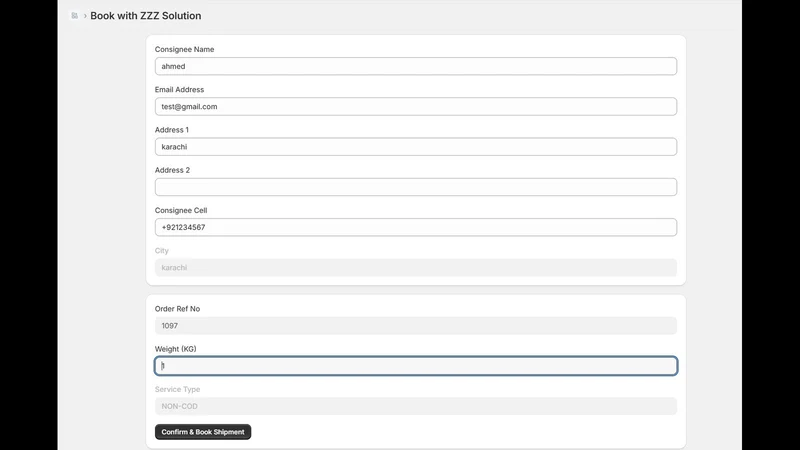The image size is (800, 450).
Task: Click the Order Ref No label
Action: click(x=177, y=309)
